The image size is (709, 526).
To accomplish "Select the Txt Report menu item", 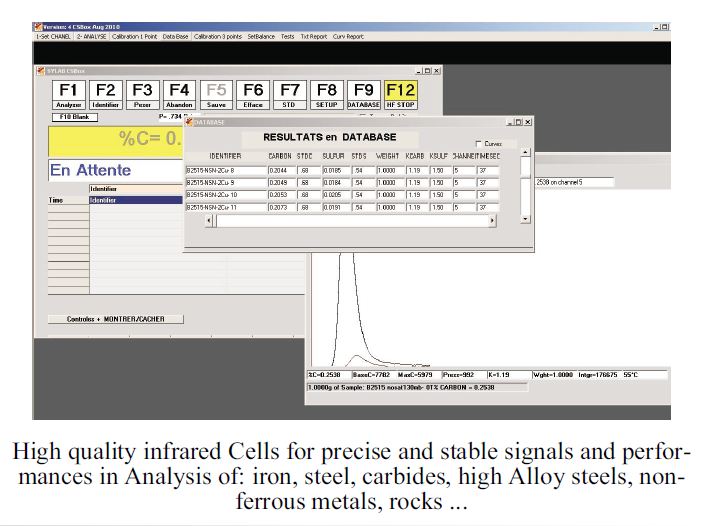I will [x=312, y=36].
